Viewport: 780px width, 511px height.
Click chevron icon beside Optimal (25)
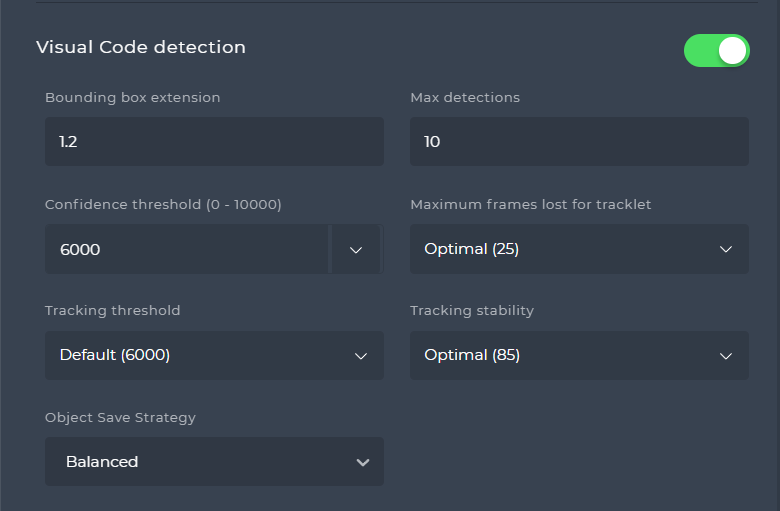click(726, 249)
